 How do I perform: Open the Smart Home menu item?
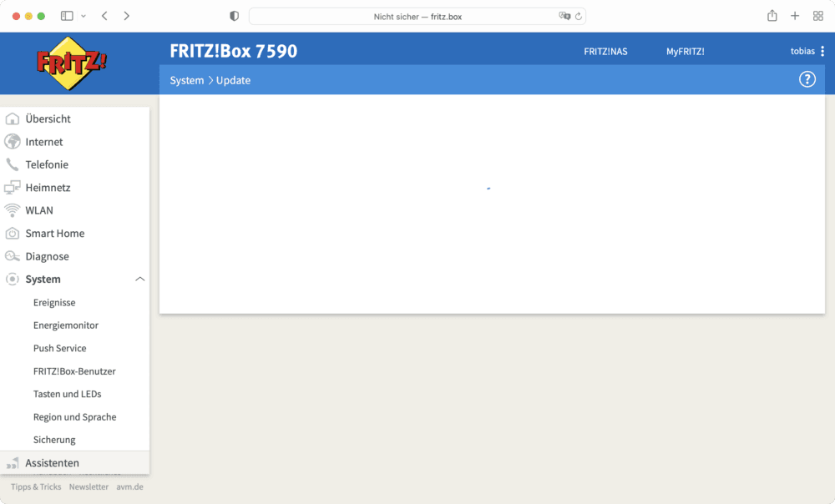coord(55,233)
